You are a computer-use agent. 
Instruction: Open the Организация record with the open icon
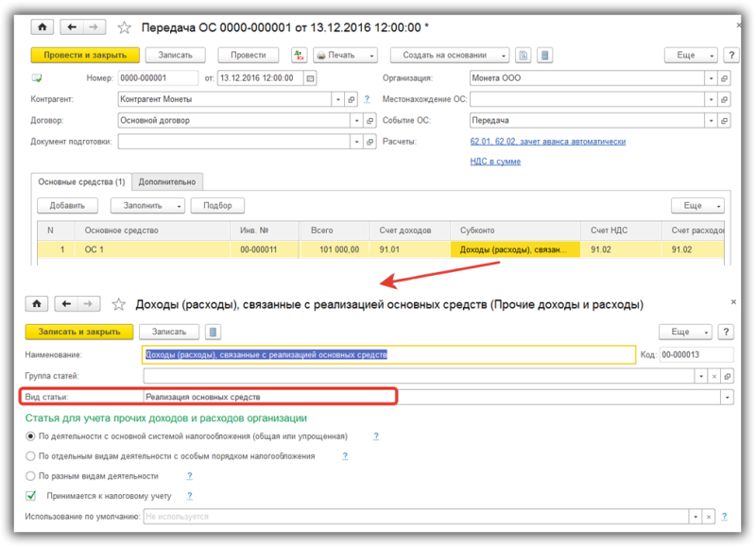724,78
